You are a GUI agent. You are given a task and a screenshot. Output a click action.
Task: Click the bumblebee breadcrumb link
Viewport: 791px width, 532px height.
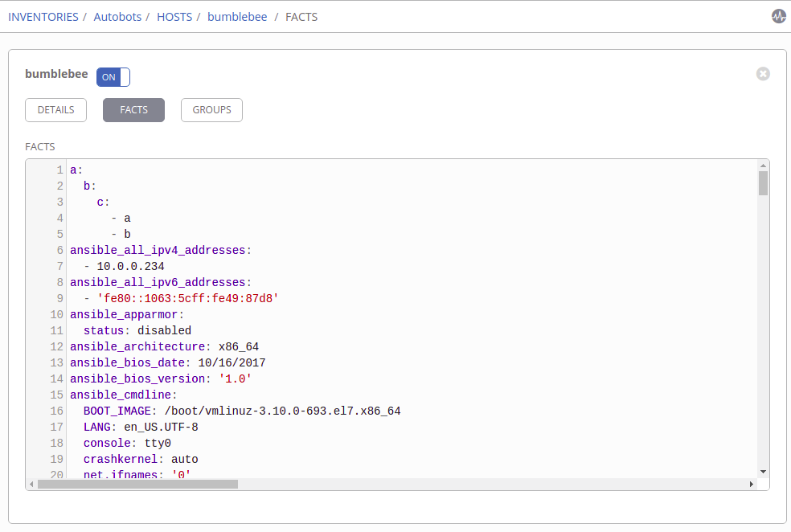tap(237, 17)
